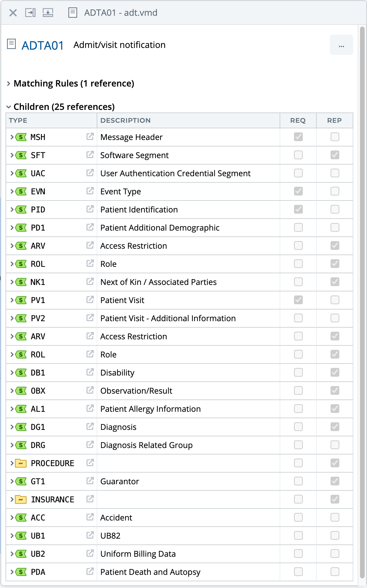Screen dimensions: 367x588
Task: Click the dock-to-side panel icon in header
Action: click(x=30, y=13)
